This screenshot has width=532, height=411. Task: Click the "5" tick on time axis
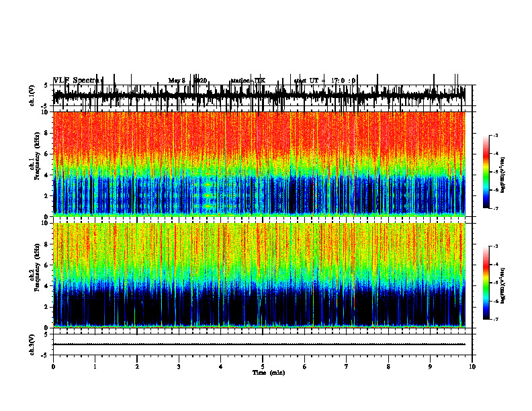263,367
